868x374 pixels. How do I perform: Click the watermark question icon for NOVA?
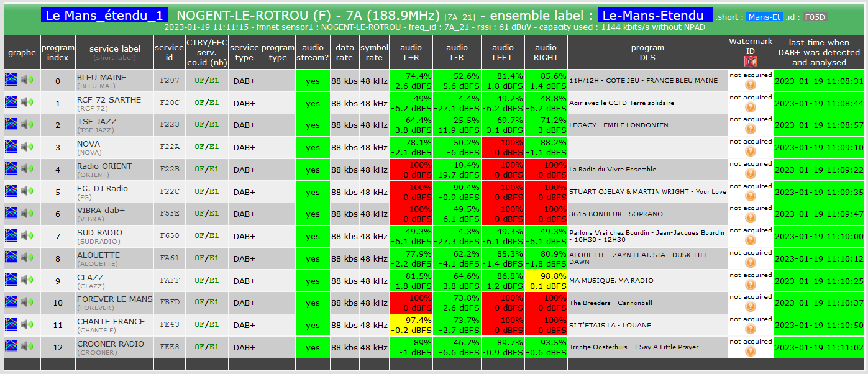[x=751, y=152]
